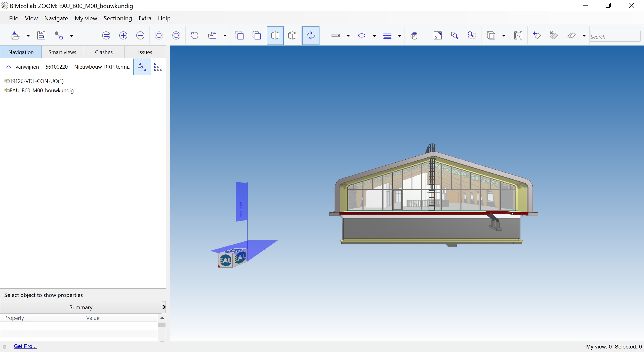Switch to the Issues tab
644x352 pixels.
(x=145, y=52)
